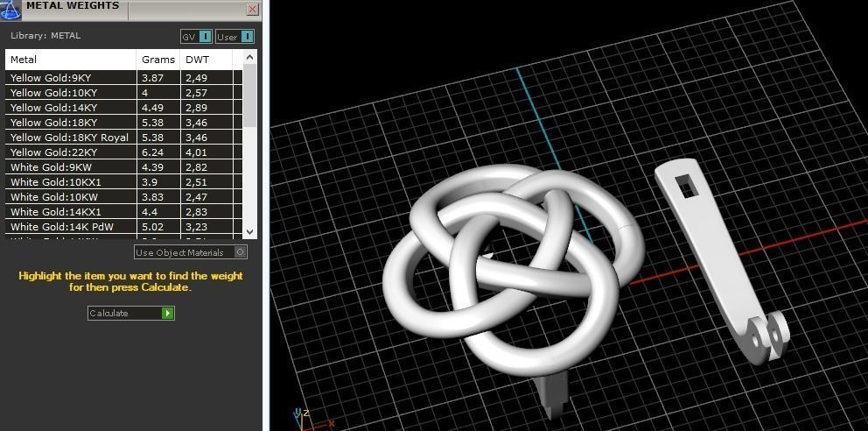Select the Yellow Gold:18KY Royal row
Viewport: 868px width, 431px height.
coord(124,138)
